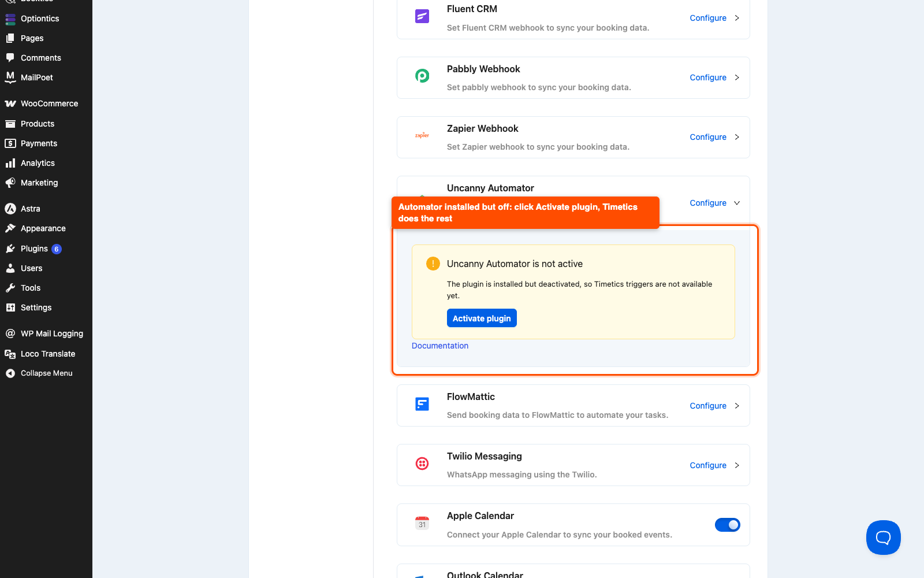Click the 'Uncanny Automator is not active' heading
This screenshot has width=924, height=578.
pos(515,264)
